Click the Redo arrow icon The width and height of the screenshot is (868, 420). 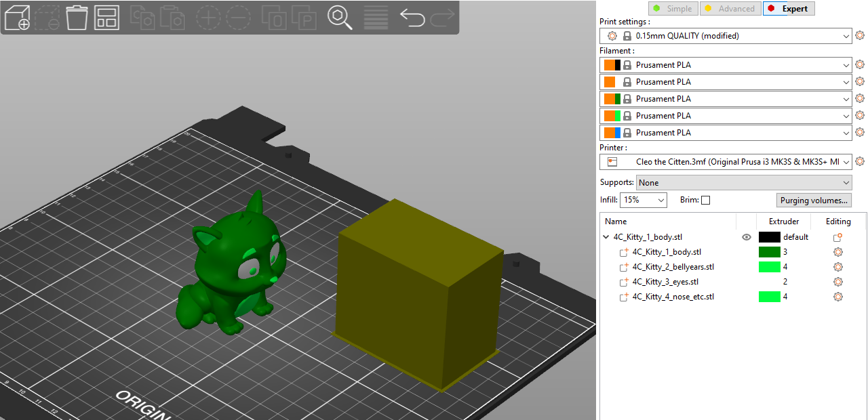point(442,18)
